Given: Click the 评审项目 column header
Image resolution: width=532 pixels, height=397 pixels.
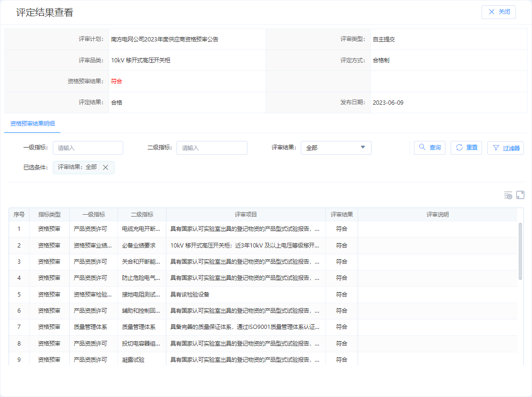Looking at the screenshot, I should point(246,215).
